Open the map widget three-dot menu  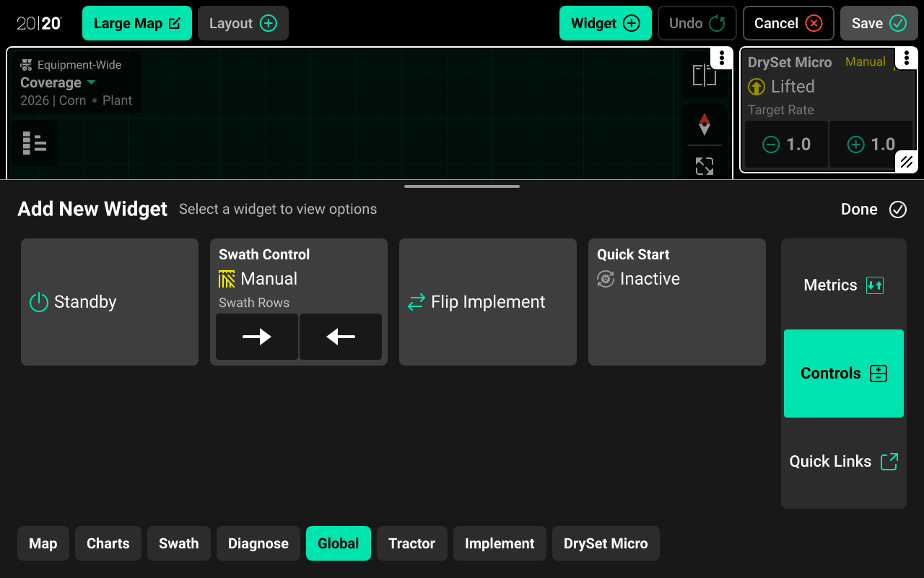tap(721, 59)
